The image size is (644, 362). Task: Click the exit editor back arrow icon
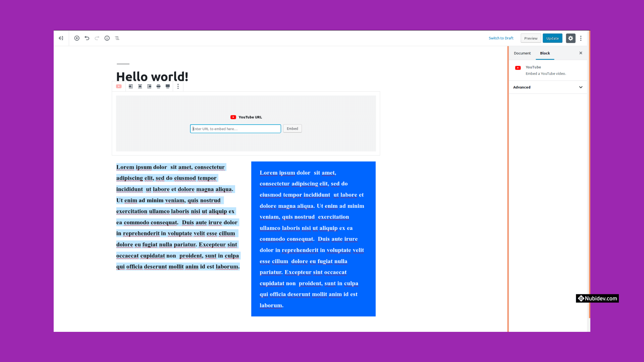[x=61, y=38]
